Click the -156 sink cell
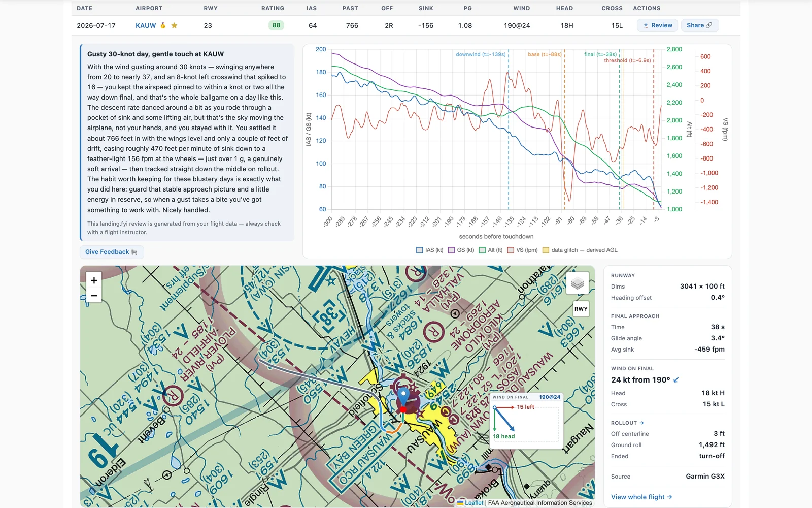812x508 pixels. click(x=426, y=25)
